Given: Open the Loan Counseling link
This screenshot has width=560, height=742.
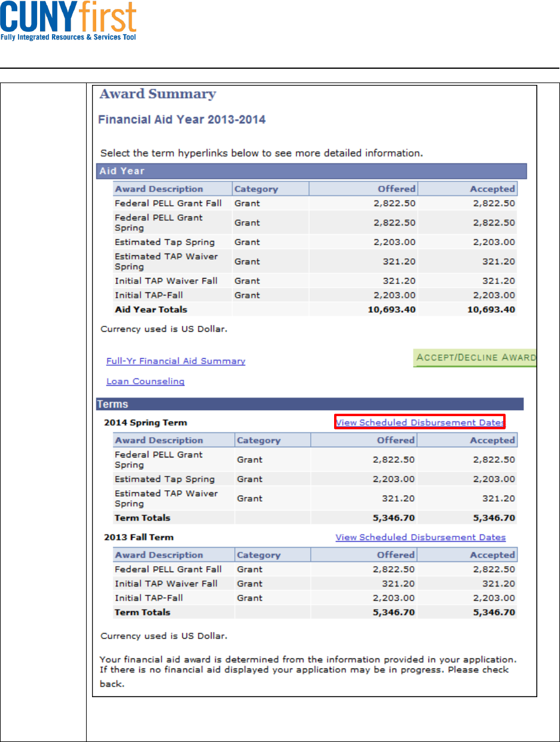Looking at the screenshot, I should tap(145, 381).
